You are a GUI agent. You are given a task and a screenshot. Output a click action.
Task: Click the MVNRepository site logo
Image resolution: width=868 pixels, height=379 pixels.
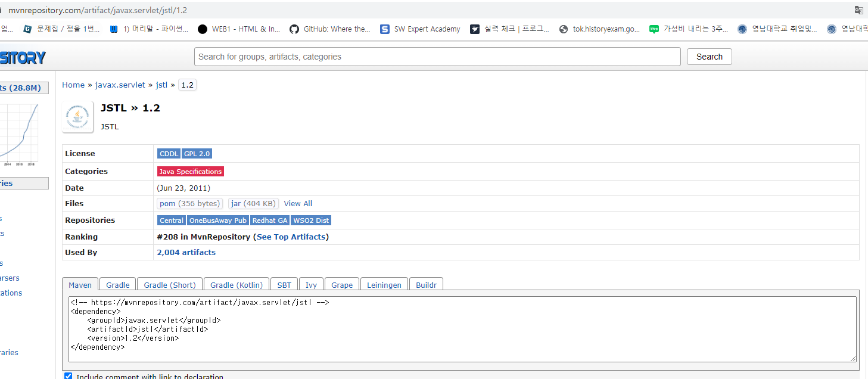23,57
